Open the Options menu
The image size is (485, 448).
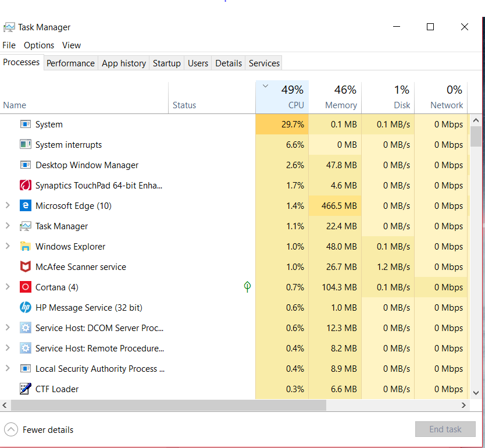pos(39,45)
